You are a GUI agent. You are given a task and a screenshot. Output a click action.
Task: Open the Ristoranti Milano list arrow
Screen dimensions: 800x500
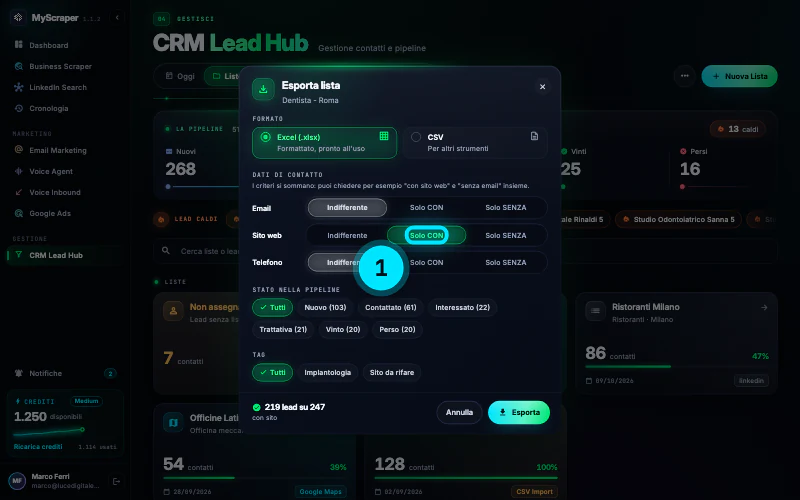tap(764, 307)
